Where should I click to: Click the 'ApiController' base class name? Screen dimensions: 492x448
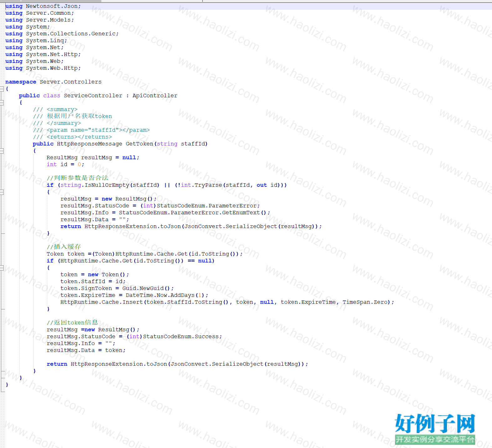pyautogui.click(x=155, y=95)
